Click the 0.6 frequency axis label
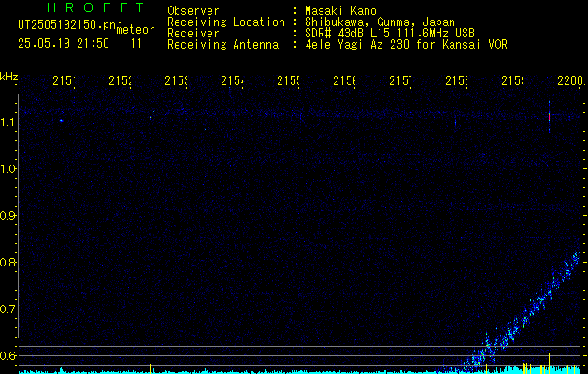Viewport: 588px width, 374px height. 7,355
